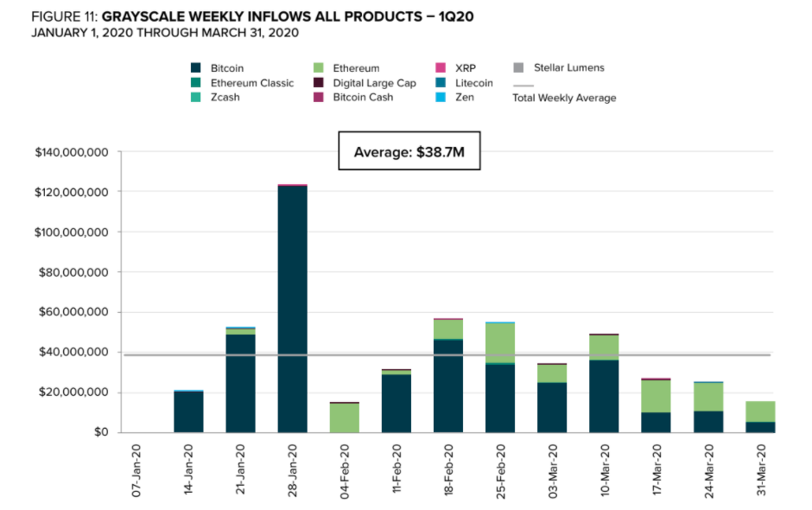Click the Zen legend label
Image resolution: width=812 pixels, height=510 pixels.
[465, 97]
